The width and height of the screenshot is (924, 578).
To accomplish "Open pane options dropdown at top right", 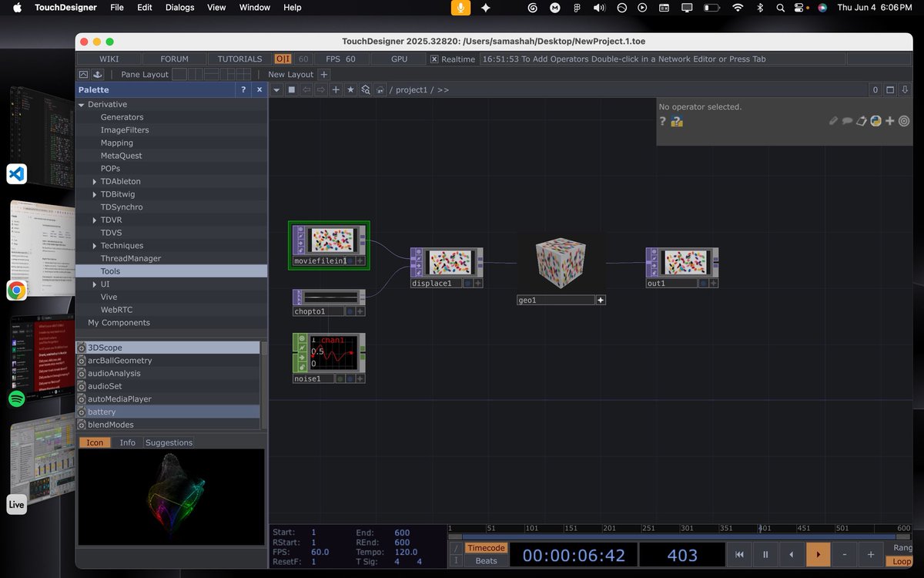I will (905, 89).
